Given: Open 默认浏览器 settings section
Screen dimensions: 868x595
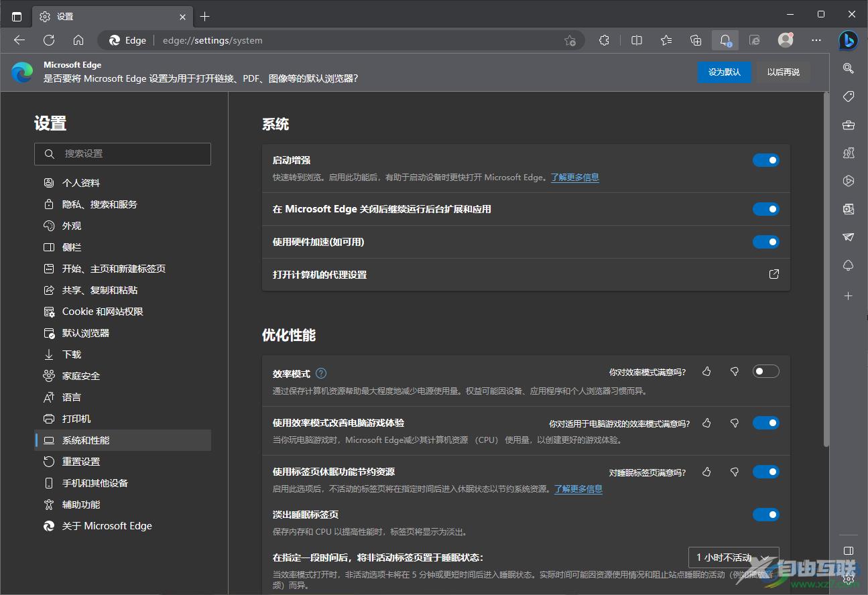Looking at the screenshot, I should 123,333.
